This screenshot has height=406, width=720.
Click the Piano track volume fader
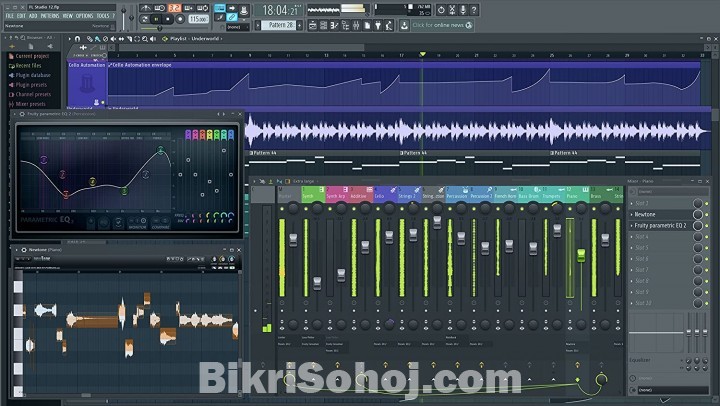(x=579, y=255)
